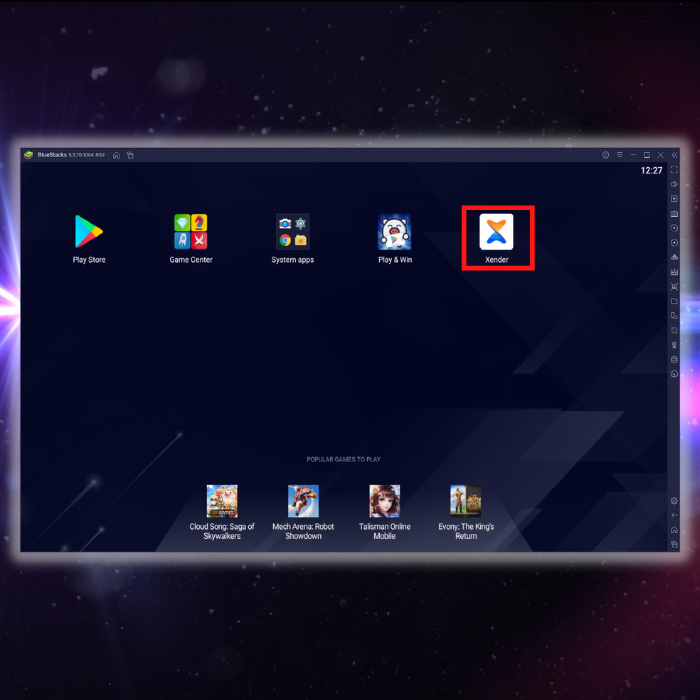Click the 12:27 clock text

tap(651, 171)
